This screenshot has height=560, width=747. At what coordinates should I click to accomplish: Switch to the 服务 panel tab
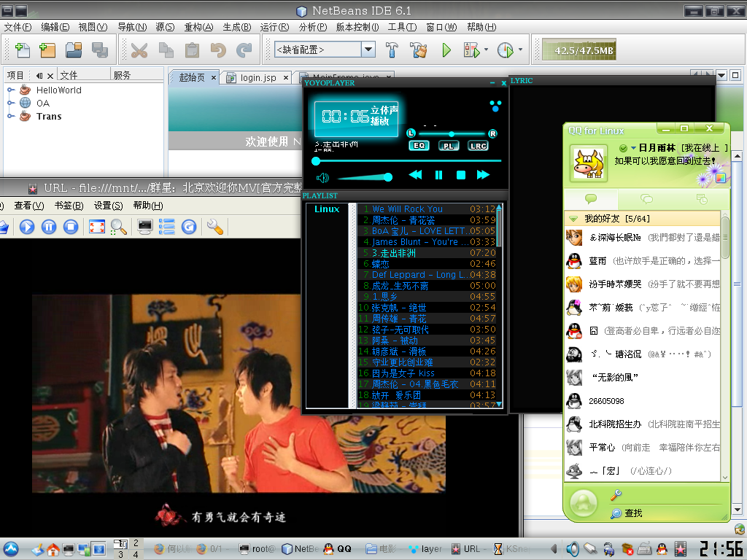pyautogui.click(x=122, y=75)
